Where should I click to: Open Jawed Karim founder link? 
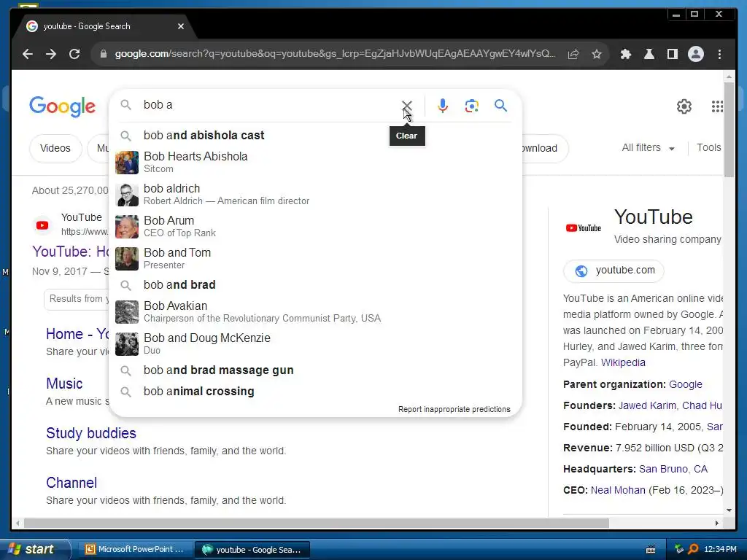click(647, 405)
